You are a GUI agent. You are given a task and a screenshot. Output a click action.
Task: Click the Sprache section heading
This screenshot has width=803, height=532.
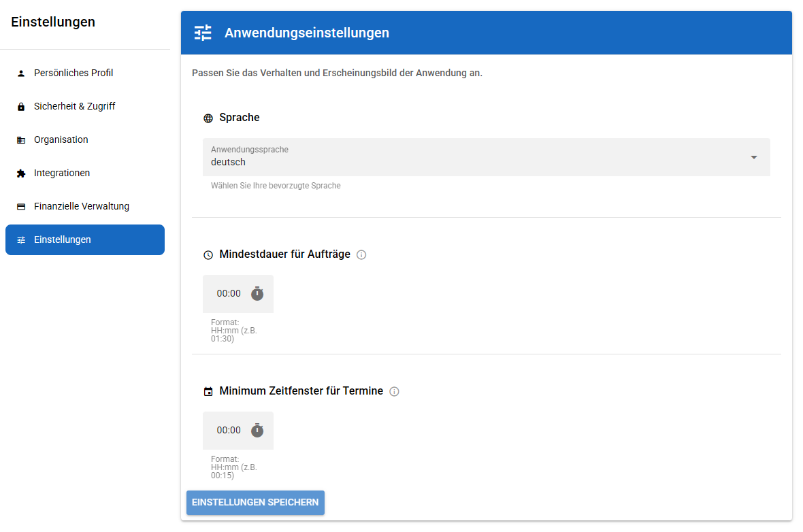239,117
